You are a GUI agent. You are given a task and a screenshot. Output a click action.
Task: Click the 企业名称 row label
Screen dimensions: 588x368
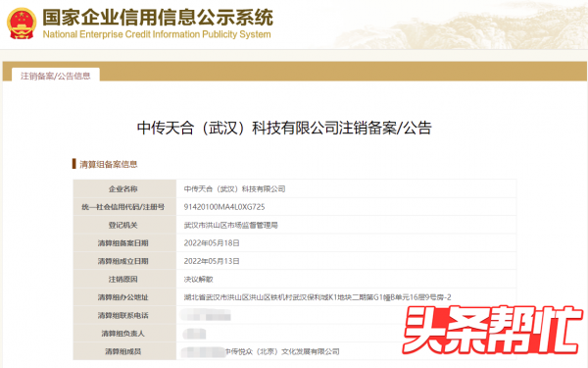[123, 188]
